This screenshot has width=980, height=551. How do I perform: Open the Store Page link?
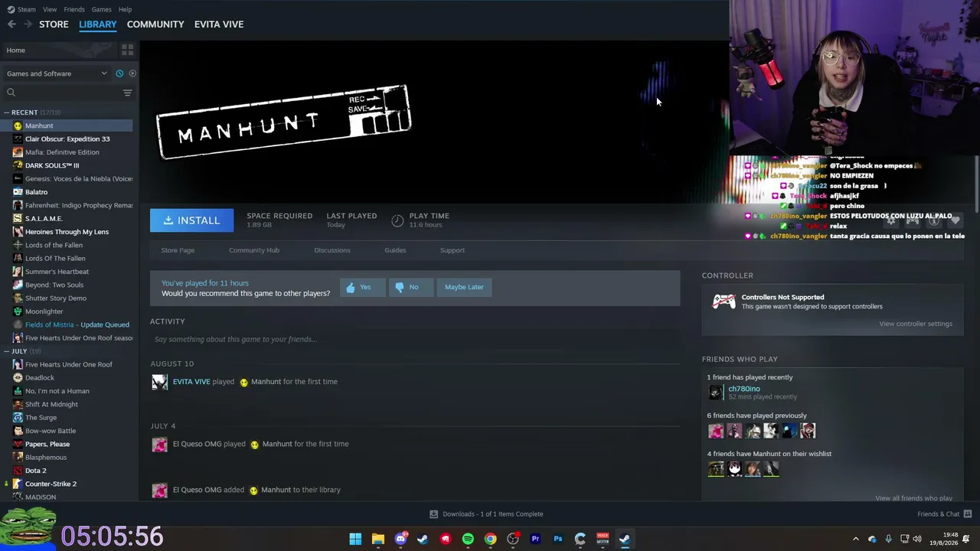[x=178, y=250]
